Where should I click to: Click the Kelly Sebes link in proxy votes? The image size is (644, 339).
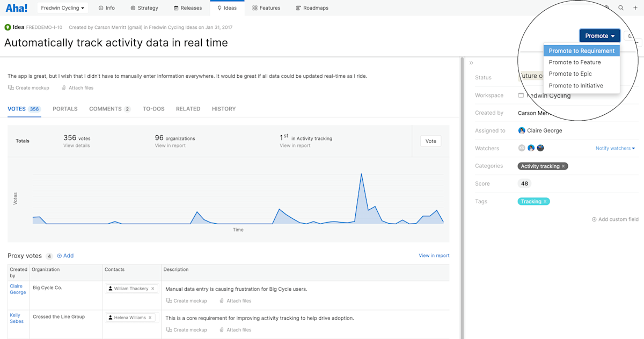(x=17, y=319)
